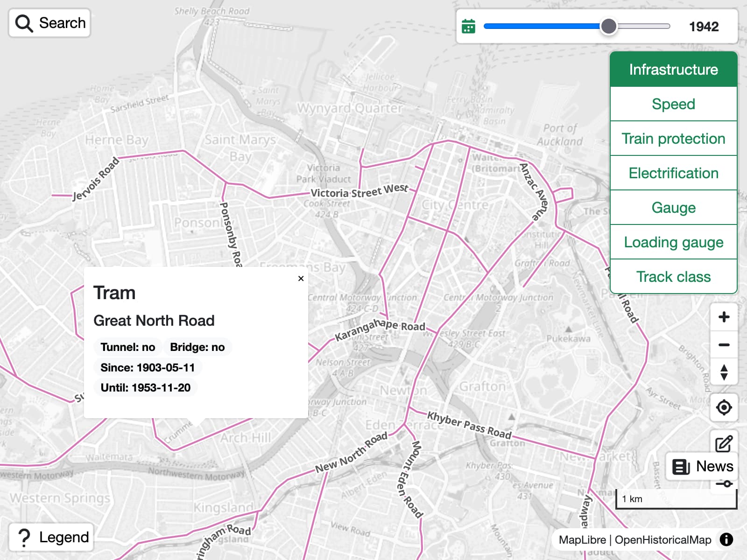This screenshot has height=560, width=747.
Task: Switch to the Gauge map style
Action: click(x=673, y=208)
